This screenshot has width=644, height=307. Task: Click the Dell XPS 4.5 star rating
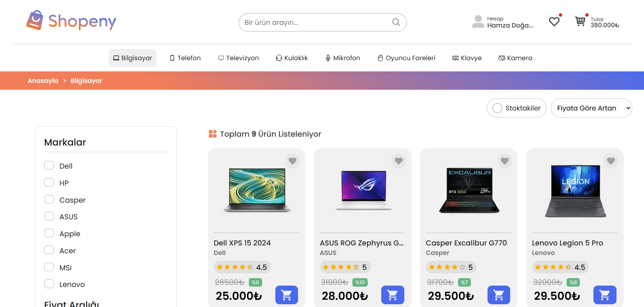(x=242, y=267)
